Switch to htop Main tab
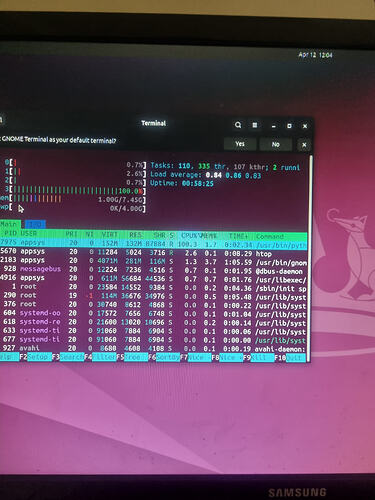The image size is (375, 500). (x=9, y=224)
